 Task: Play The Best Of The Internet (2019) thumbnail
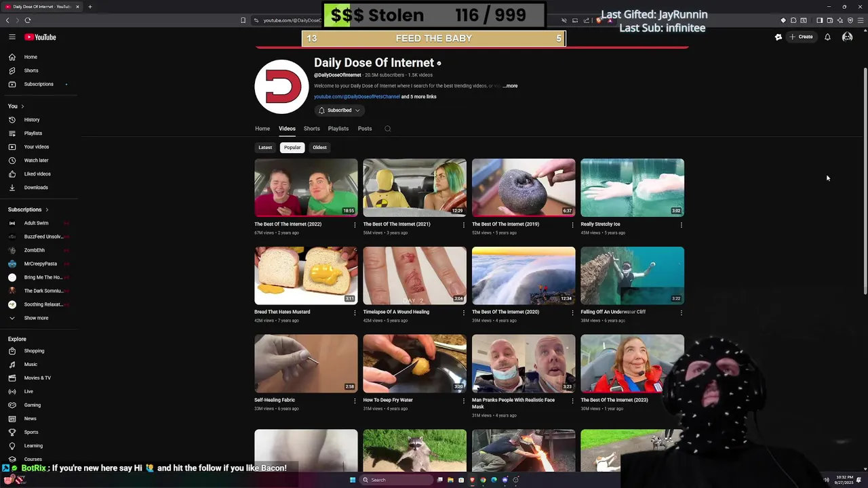(x=524, y=188)
